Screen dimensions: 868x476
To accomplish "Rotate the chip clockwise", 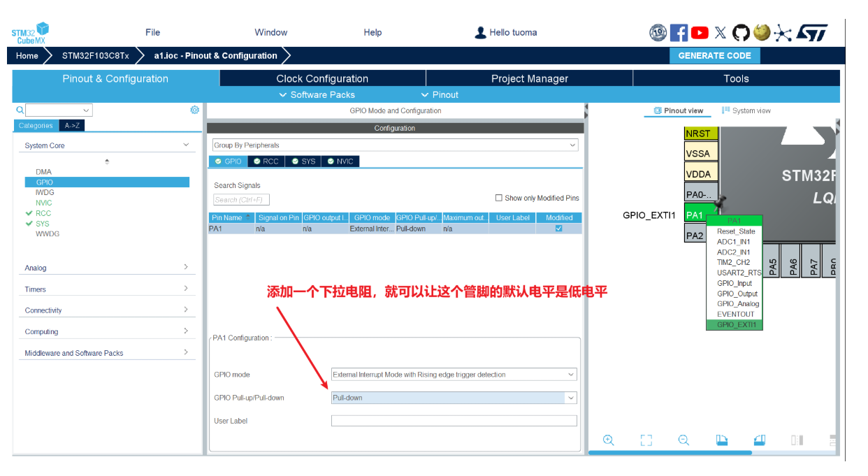I will (x=722, y=440).
